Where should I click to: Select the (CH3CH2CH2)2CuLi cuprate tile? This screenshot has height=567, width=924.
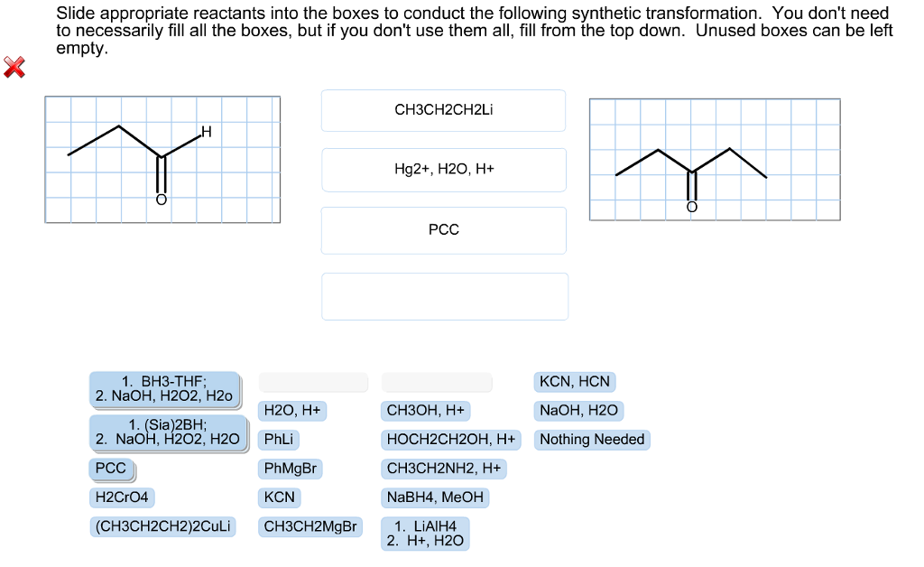[x=162, y=526]
